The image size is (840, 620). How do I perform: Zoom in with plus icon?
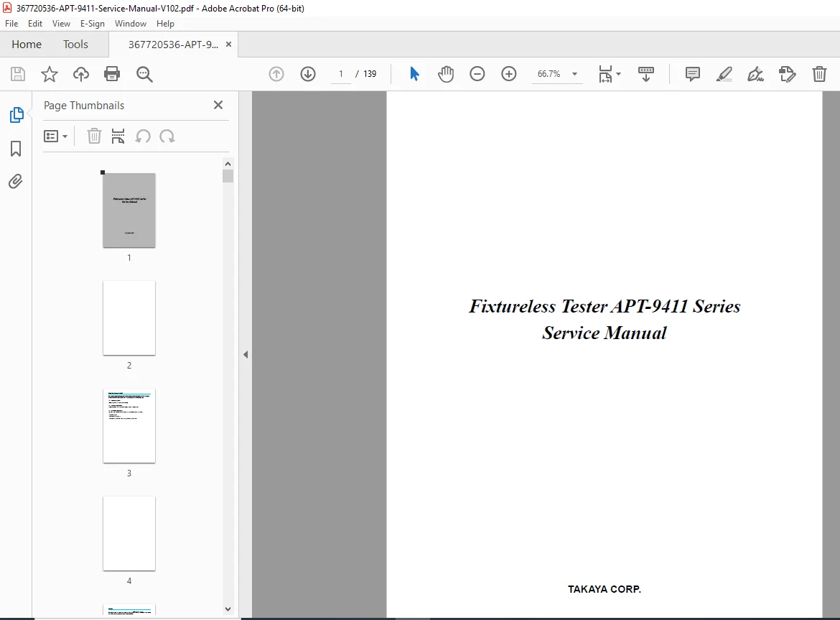pyautogui.click(x=509, y=74)
